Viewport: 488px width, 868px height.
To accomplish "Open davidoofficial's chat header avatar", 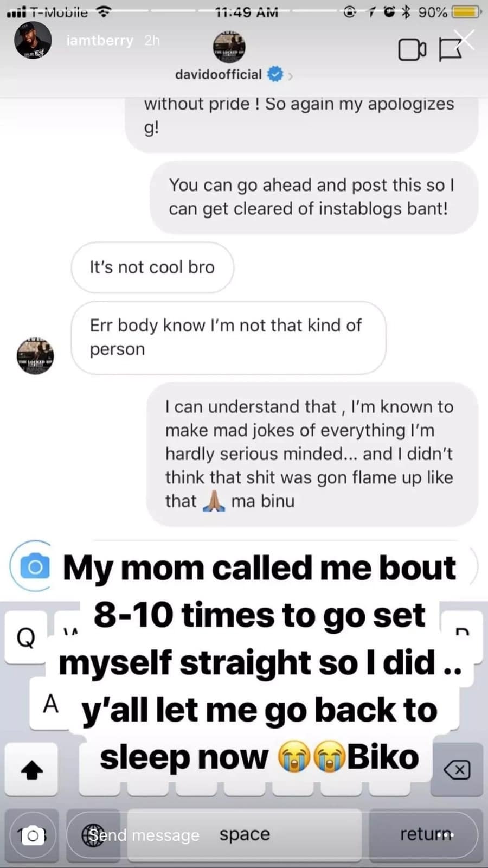I will [x=229, y=47].
